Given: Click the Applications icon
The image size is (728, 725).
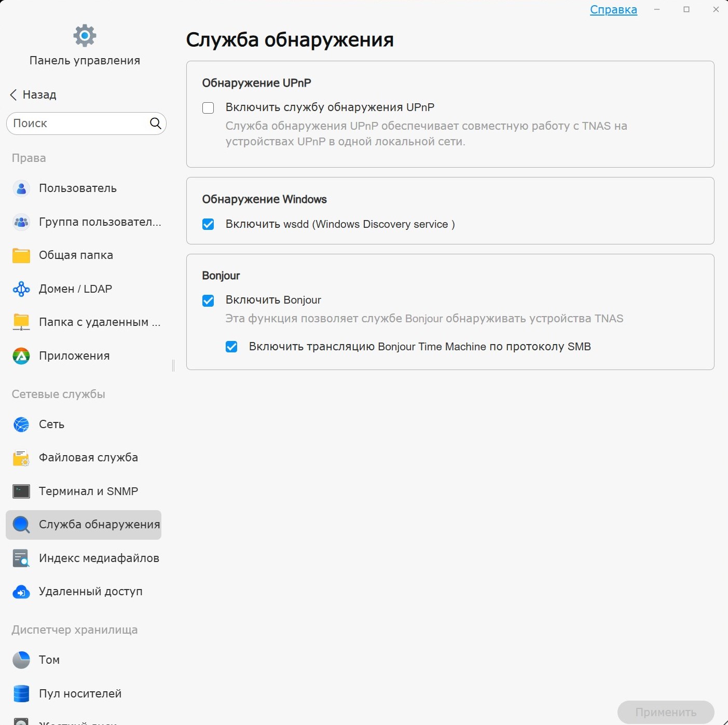Looking at the screenshot, I should (x=21, y=356).
